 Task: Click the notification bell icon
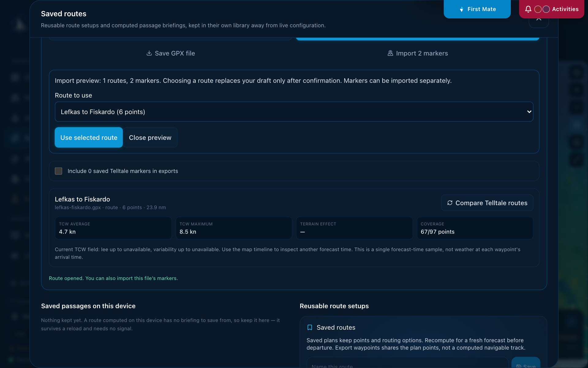coord(528,9)
